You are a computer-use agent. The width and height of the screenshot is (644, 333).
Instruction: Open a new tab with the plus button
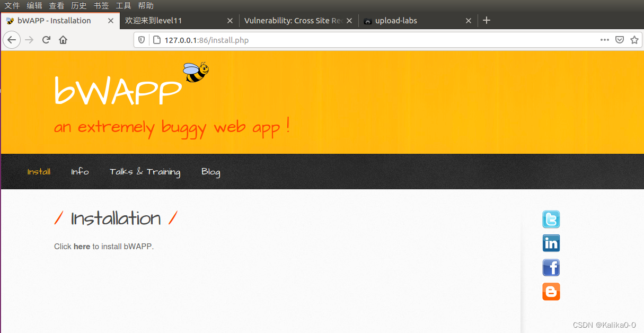click(487, 20)
